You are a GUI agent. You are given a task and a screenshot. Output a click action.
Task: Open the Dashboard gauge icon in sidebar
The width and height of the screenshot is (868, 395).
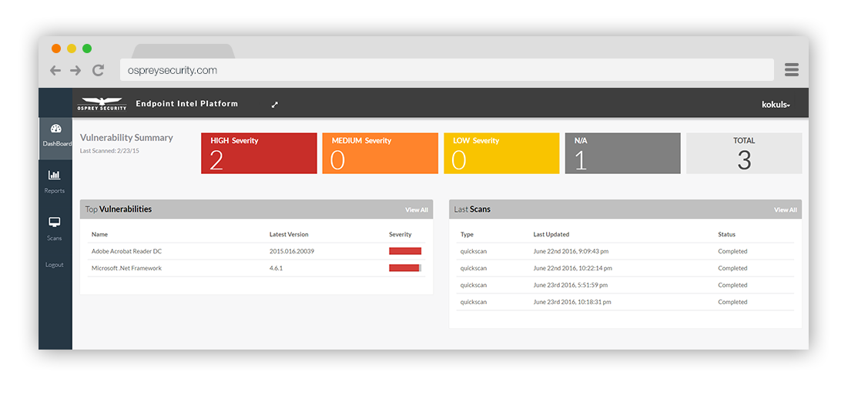tap(55, 129)
